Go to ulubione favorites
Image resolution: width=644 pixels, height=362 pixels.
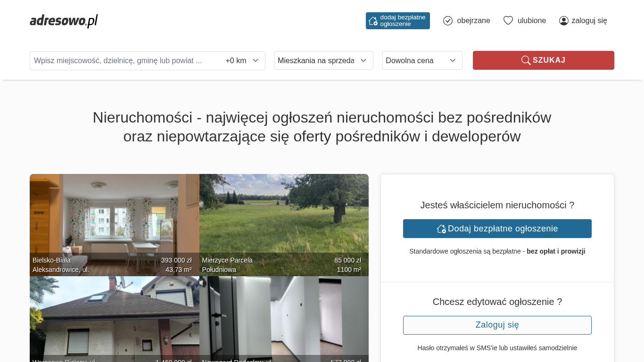[x=531, y=21]
